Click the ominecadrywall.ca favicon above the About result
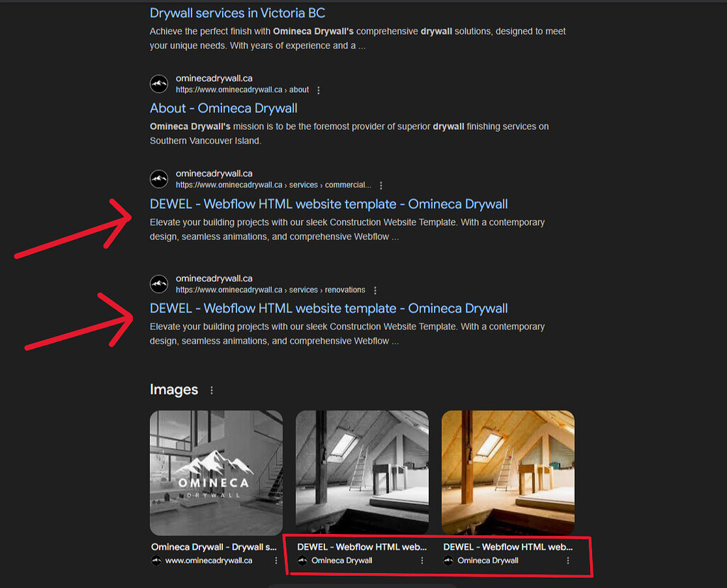The image size is (727, 588). (x=159, y=83)
